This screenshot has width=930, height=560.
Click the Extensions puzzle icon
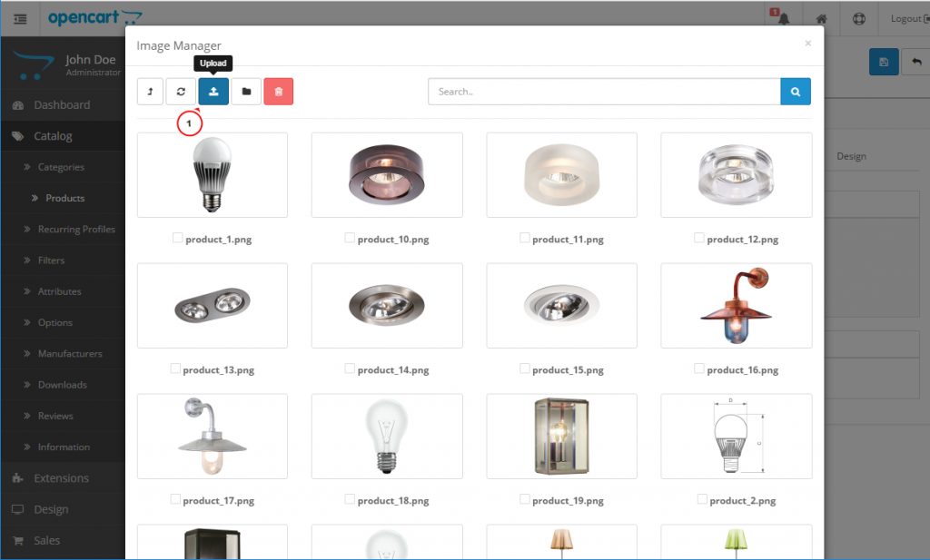tap(18, 478)
